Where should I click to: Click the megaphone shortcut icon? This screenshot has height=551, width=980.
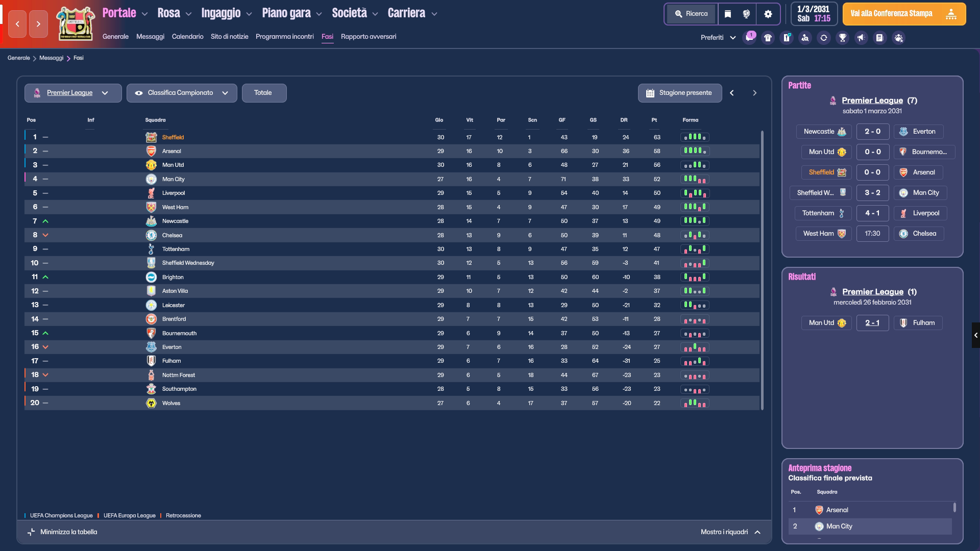(x=861, y=38)
